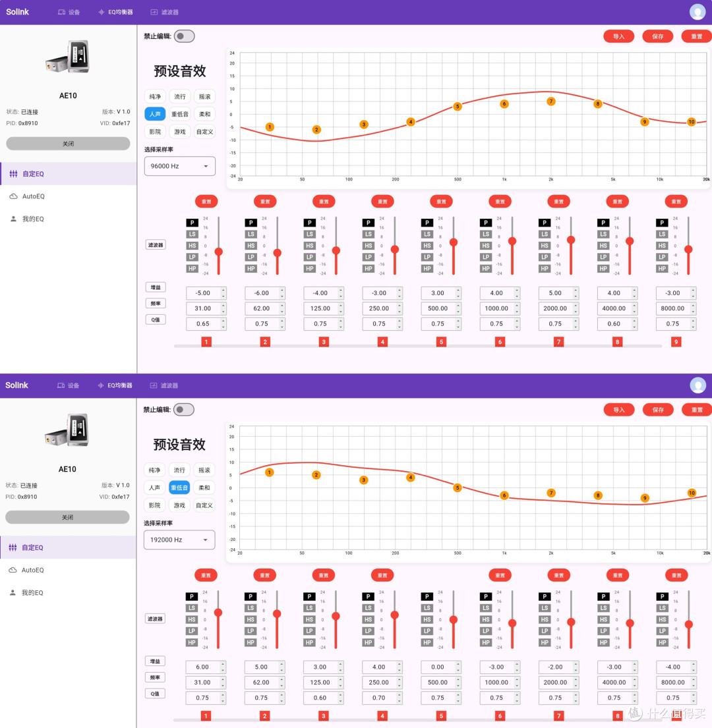The height and width of the screenshot is (728, 712).
Task: Click 保存 save button in lower screen
Action: point(658,410)
